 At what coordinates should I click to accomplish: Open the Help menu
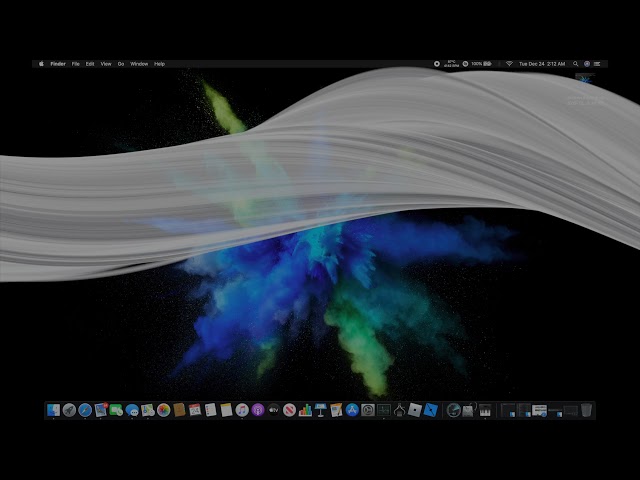(x=160, y=64)
